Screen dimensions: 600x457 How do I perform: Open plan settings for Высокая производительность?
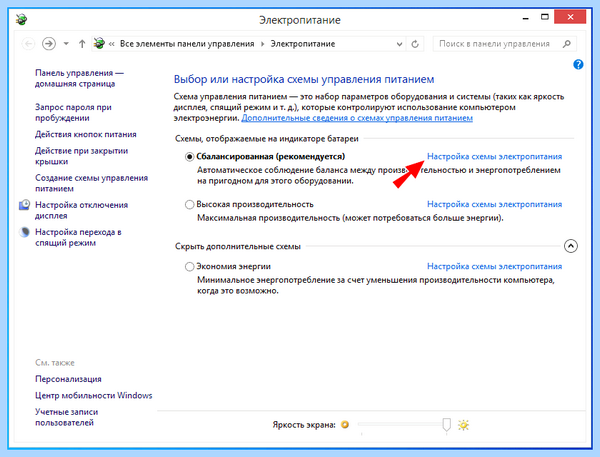click(494, 204)
